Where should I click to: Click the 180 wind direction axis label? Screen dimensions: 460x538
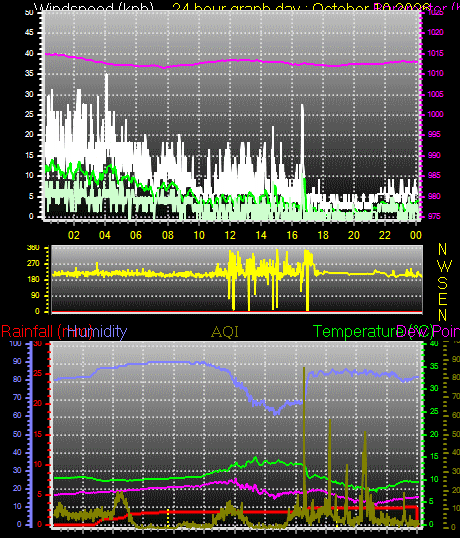[33, 279]
